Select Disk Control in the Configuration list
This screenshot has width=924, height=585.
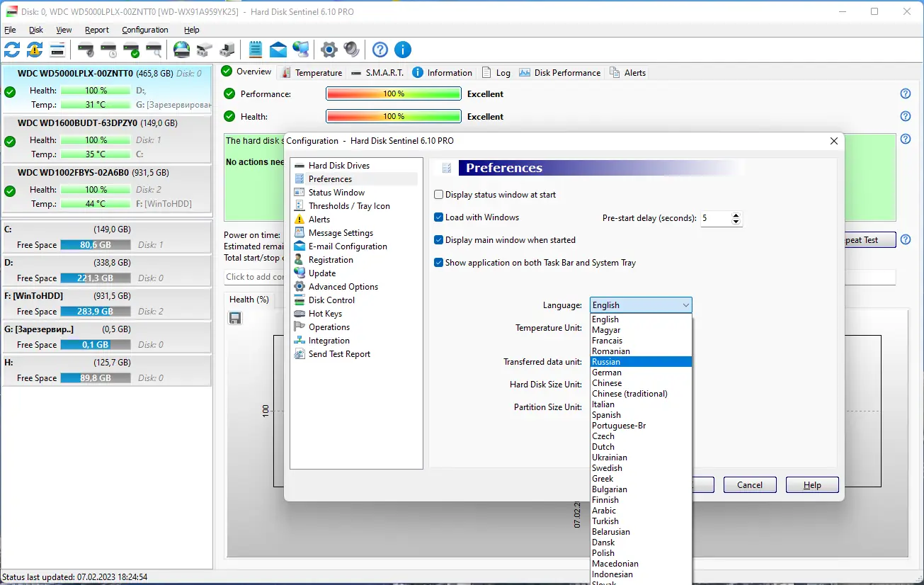click(x=331, y=300)
